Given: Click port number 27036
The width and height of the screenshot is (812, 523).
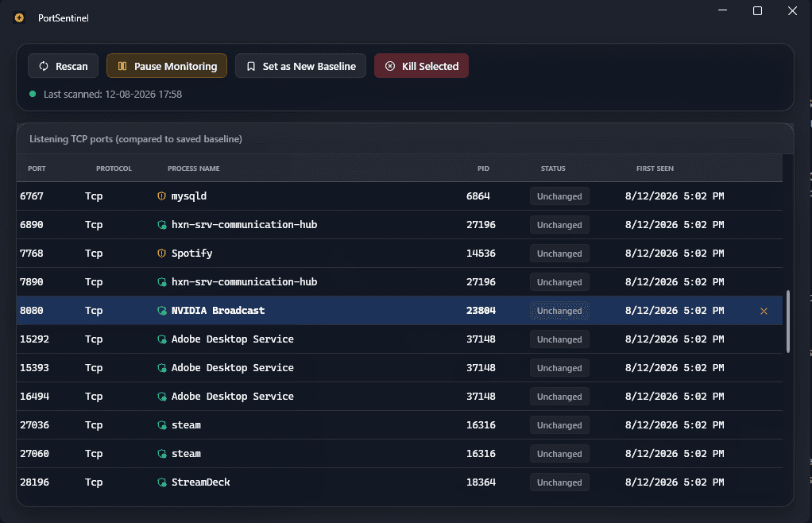Looking at the screenshot, I should 35,425.
